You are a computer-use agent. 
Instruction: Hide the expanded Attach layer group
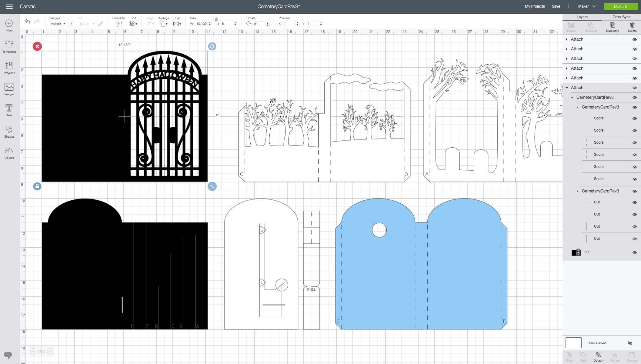click(634, 88)
